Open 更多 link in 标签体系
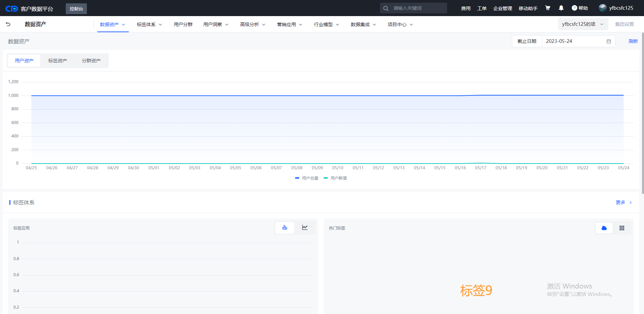The height and width of the screenshot is (314, 644). 621,202
